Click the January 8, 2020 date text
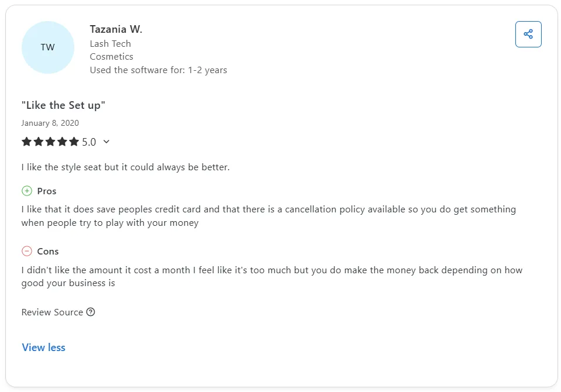Viewport: 561px width, 392px height. (50, 123)
